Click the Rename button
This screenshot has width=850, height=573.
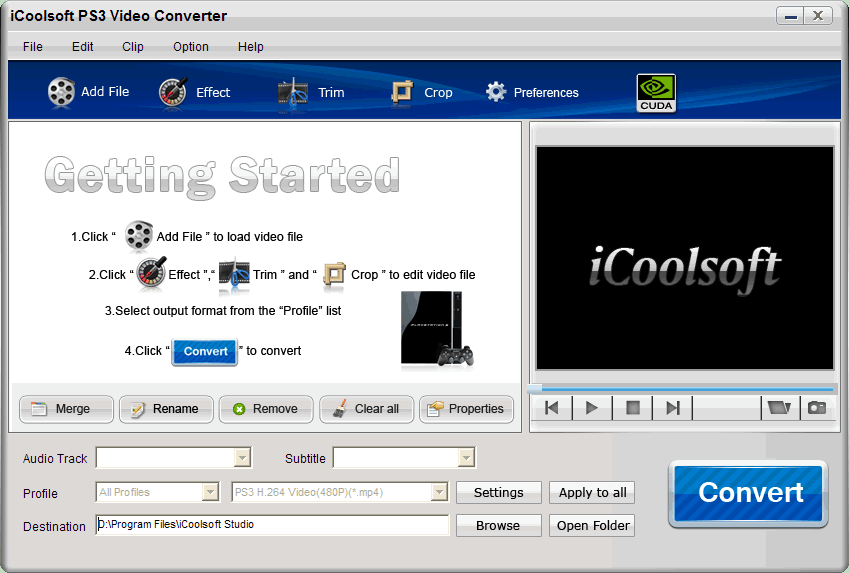pyautogui.click(x=166, y=409)
